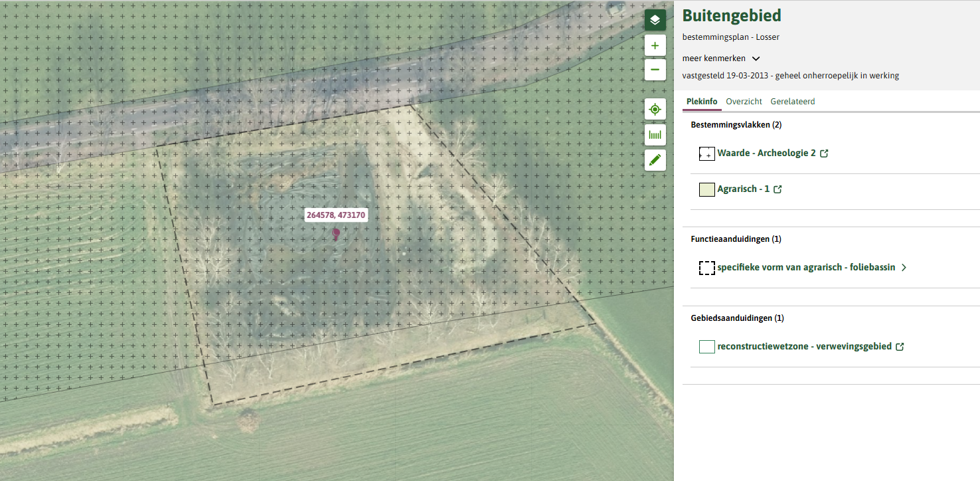
Task: Center map on my current location
Action: (x=655, y=109)
